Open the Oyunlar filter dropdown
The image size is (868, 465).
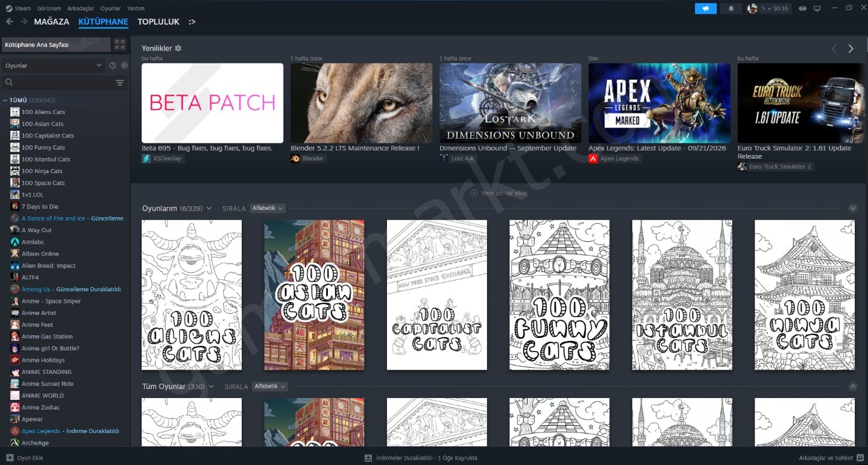[54, 65]
